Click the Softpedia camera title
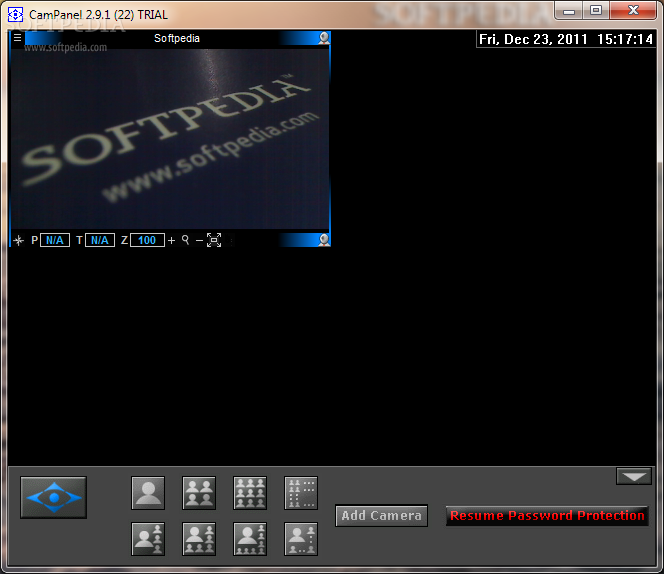The height and width of the screenshot is (574, 664). 177,38
